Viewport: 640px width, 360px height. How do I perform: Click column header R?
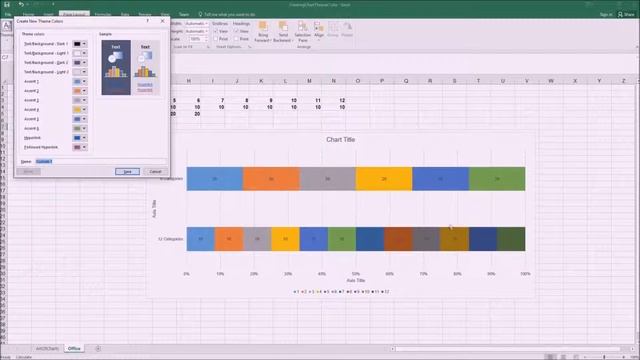[x=430, y=81]
